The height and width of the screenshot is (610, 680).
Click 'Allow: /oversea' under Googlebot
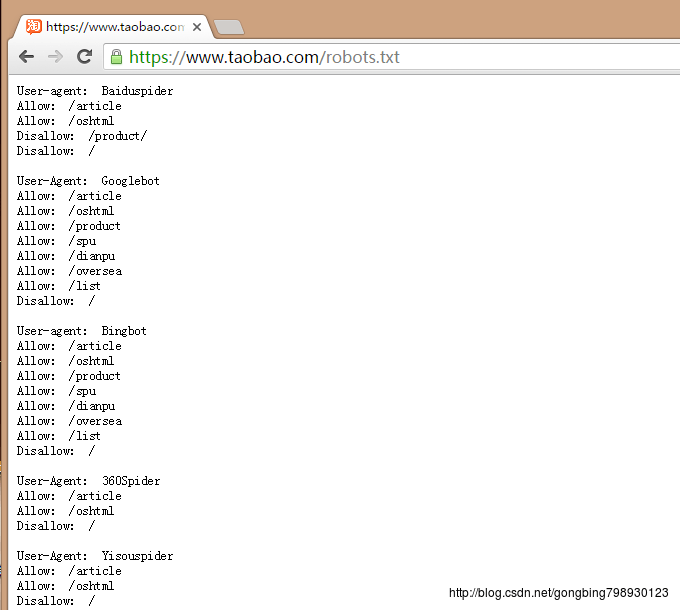click(x=69, y=271)
